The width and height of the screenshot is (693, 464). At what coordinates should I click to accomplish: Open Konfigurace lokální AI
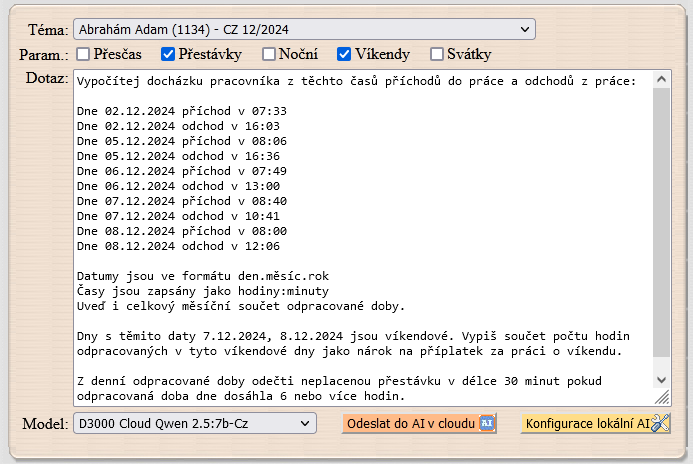coord(596,423)
